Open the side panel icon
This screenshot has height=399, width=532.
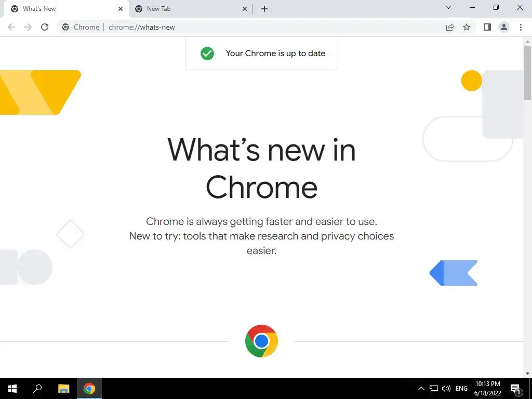[x=487, y=27]
